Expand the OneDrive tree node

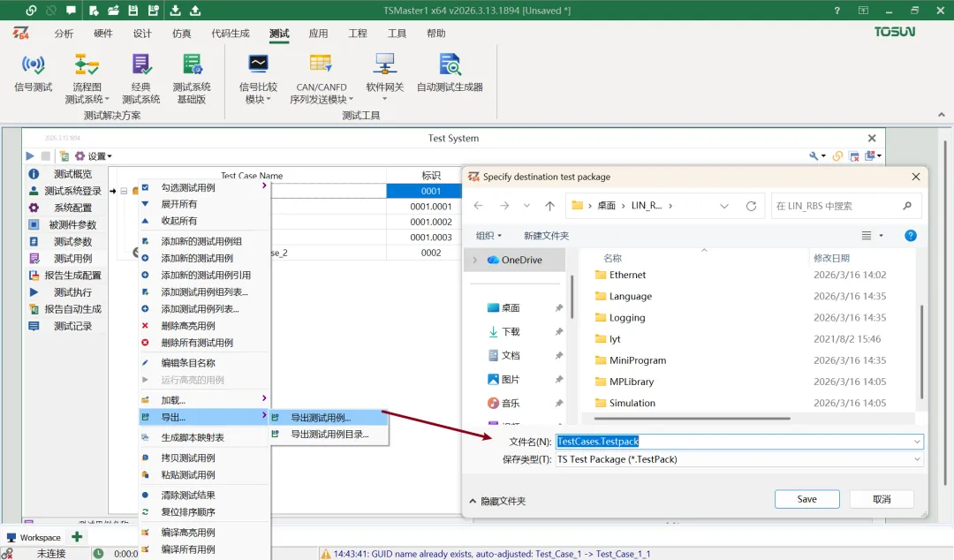pyautogui.click(x=475, y=260)
